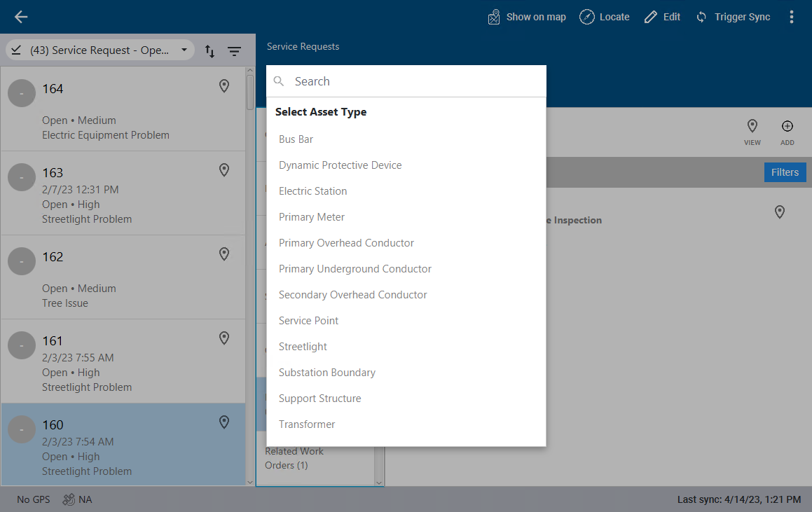
Task: Open the list filter icon
Action: tap(234, 51)
